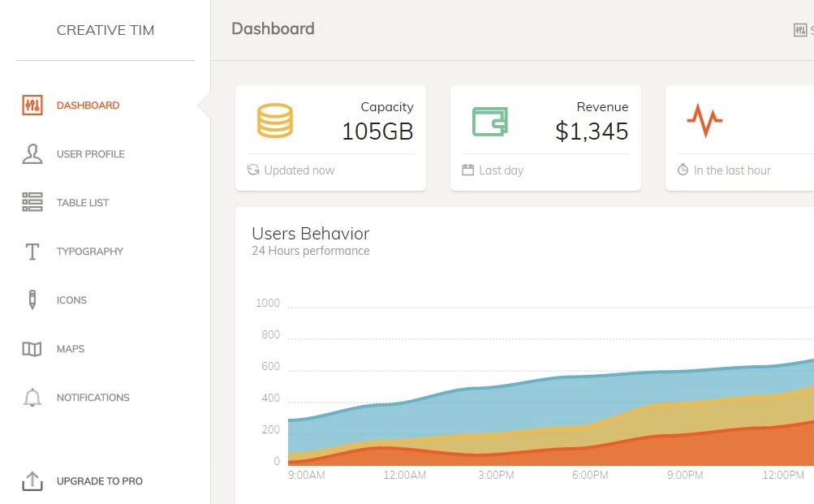Viewport: 814px width, 504px height.
Task: Click the yellow database Capacity icon
Action: (275, 120)
